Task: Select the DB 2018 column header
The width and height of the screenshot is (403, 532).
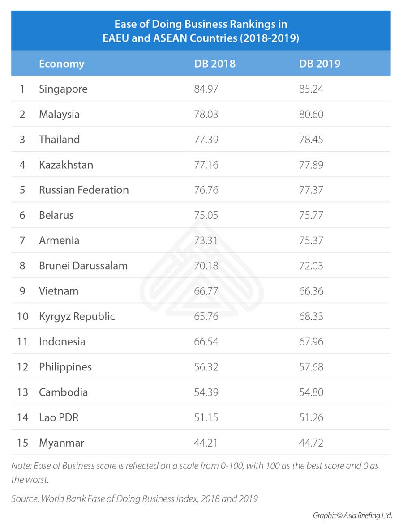Action: click(x=214, y=64)
